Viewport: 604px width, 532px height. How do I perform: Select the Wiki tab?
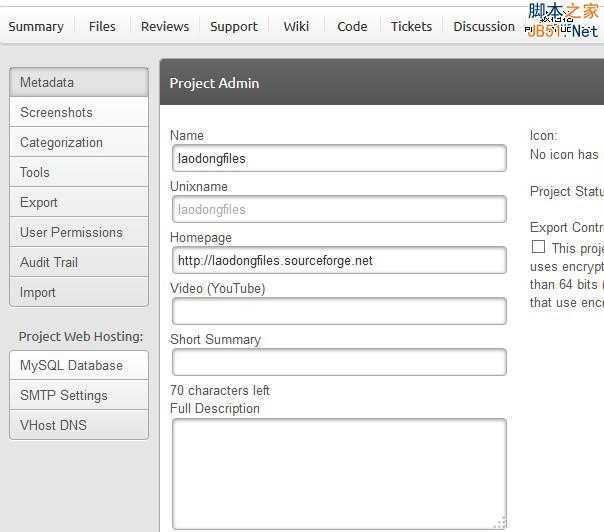pos(296,27)
